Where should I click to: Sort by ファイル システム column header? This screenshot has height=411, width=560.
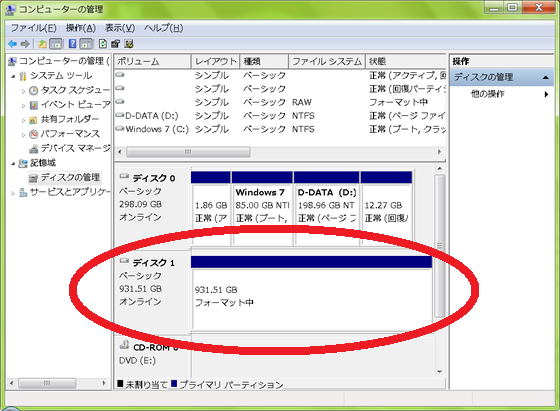pos(326,61)
